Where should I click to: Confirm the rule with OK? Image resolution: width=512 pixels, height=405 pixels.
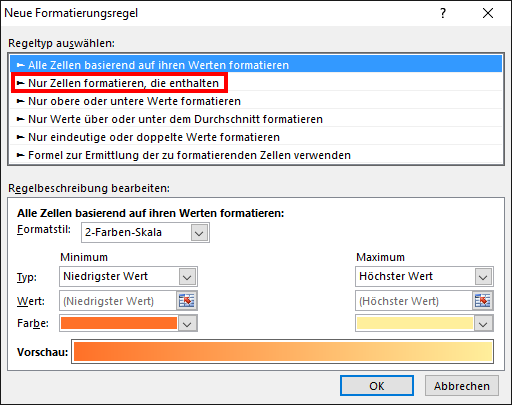pyautogui.click(x=377, y=386)
